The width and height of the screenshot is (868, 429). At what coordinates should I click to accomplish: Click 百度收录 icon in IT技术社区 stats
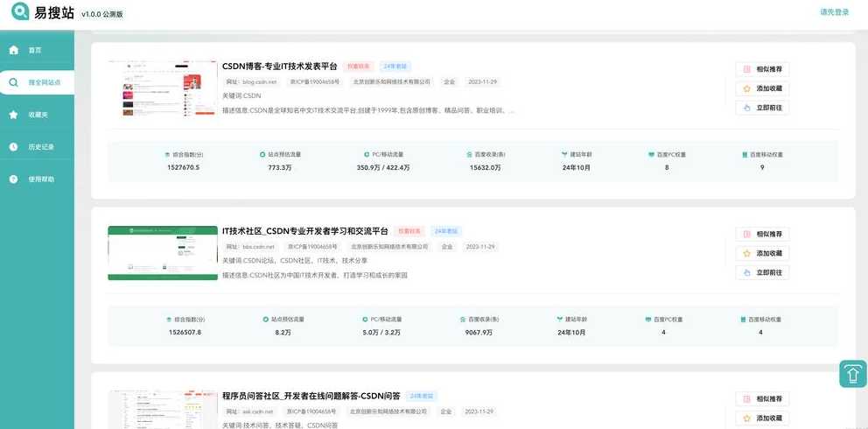(x=463, y=320)
